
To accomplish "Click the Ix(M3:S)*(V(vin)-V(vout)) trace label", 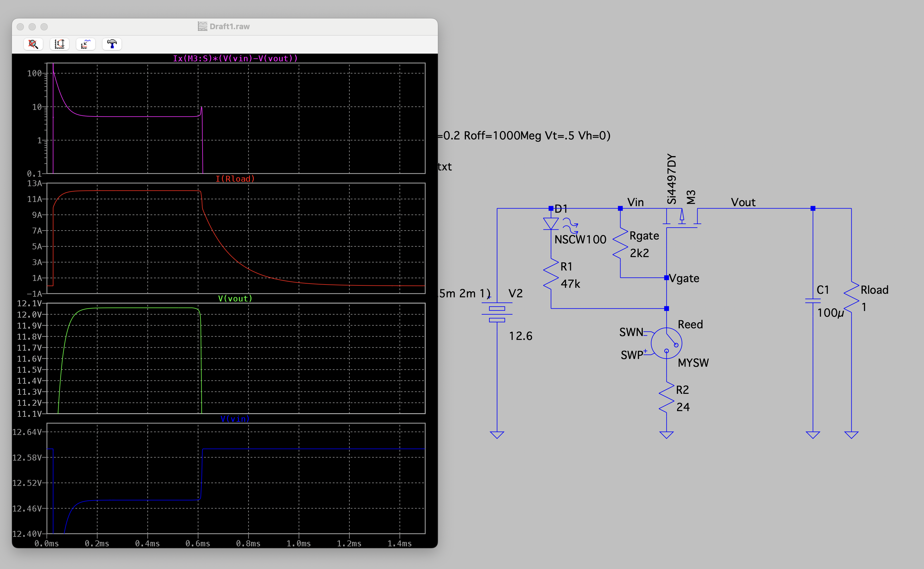I will click(x=235, y=58).
